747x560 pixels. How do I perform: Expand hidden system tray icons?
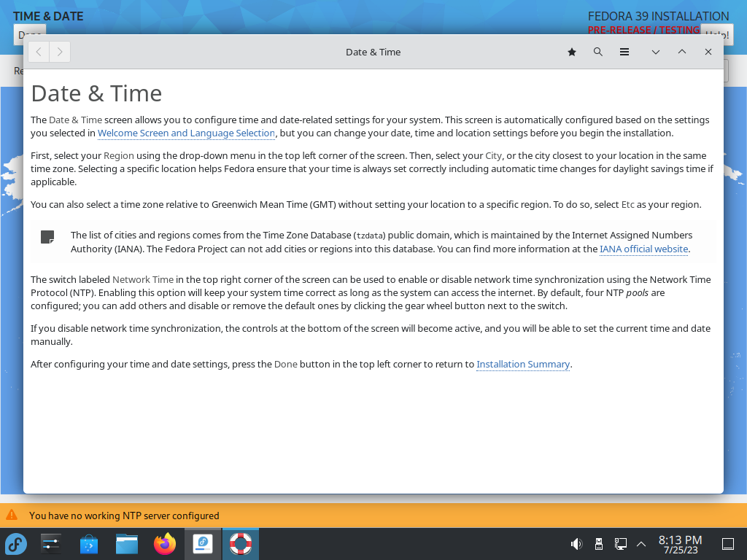pyautogui.click(x=641, y=544)
